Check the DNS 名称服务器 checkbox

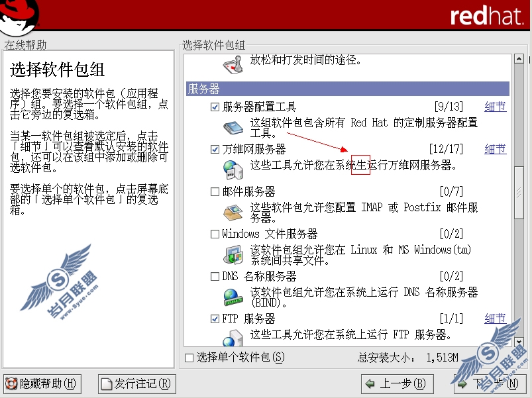tap(215, 277)
